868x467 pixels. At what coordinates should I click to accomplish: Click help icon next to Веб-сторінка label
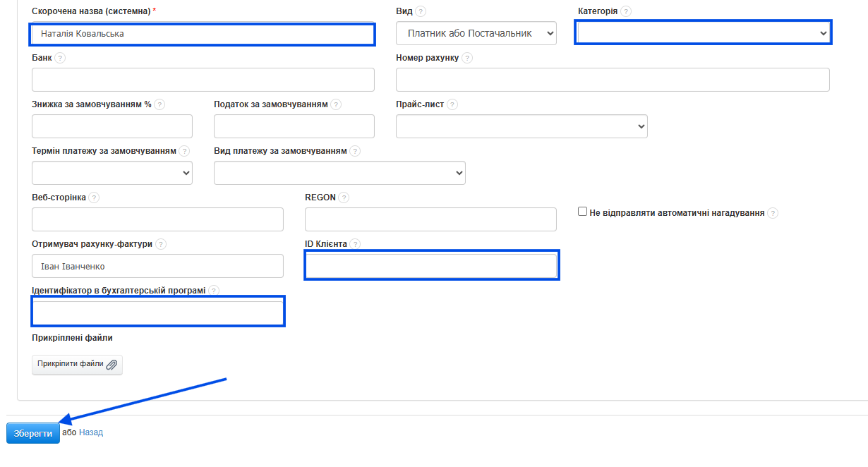point(94,198)
